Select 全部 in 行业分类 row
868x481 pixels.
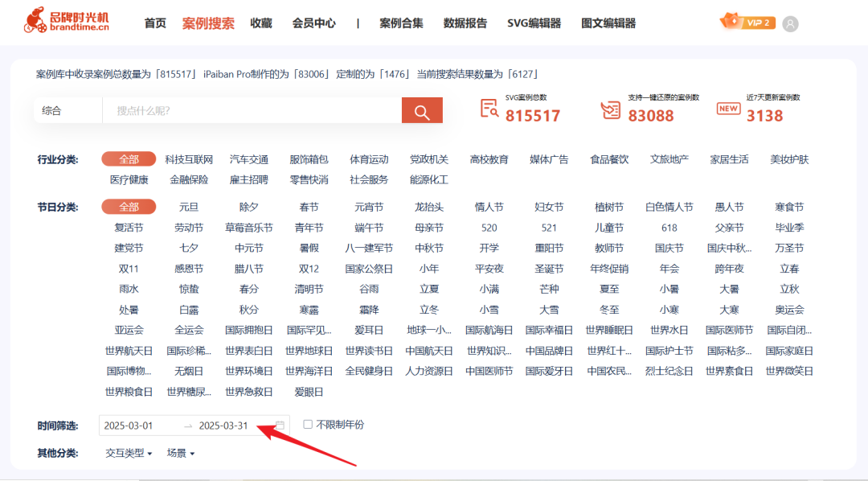click(129, 158)
